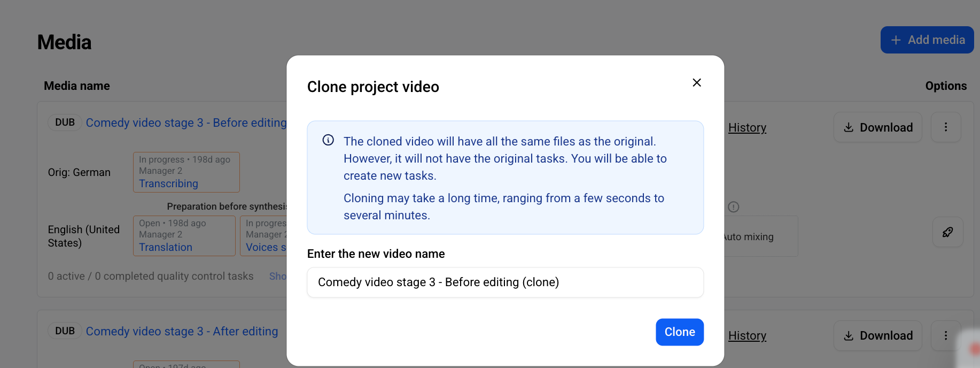
Task: Click DUB badge of After editing video
Action: 65,331
